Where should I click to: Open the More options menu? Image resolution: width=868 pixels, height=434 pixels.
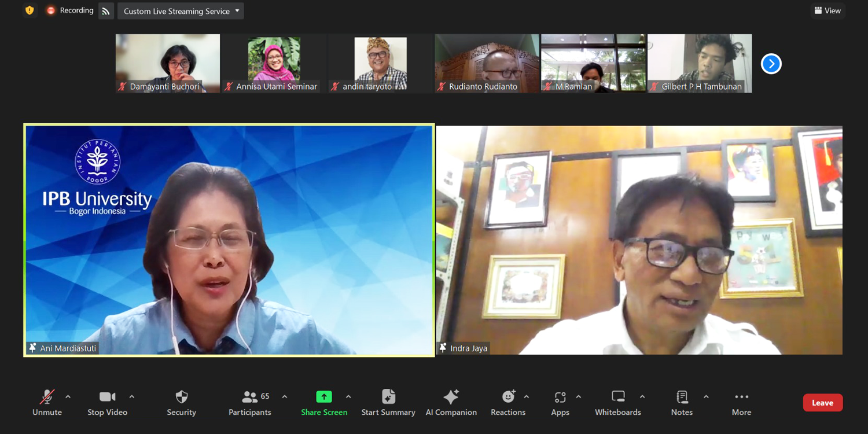741,403
